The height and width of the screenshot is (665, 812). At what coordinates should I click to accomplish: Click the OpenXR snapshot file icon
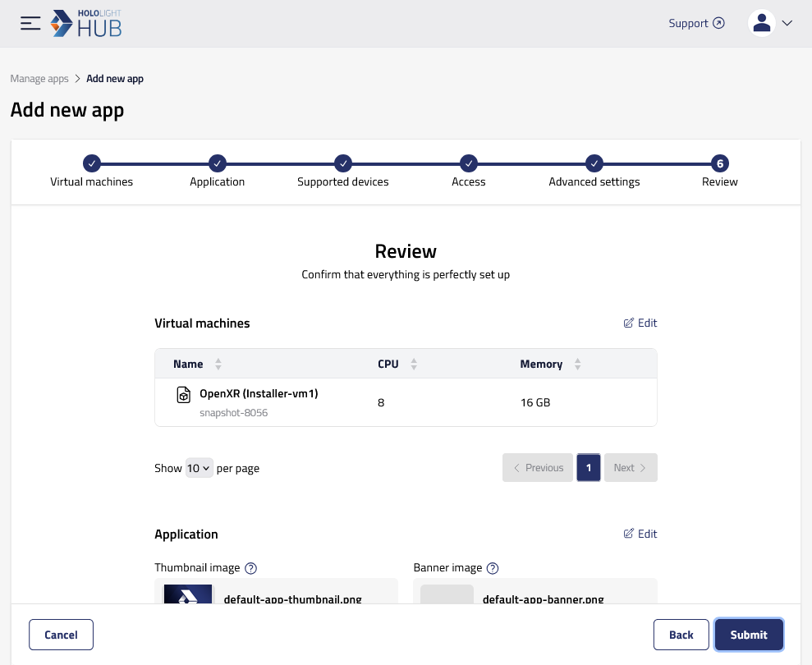(183, 395)
